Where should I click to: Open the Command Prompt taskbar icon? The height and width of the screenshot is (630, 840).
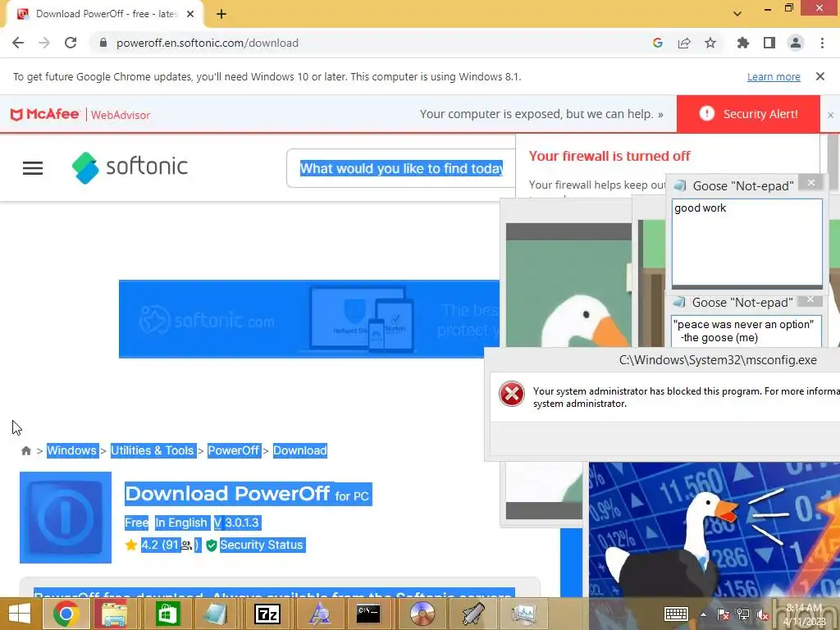click(368, 614)
